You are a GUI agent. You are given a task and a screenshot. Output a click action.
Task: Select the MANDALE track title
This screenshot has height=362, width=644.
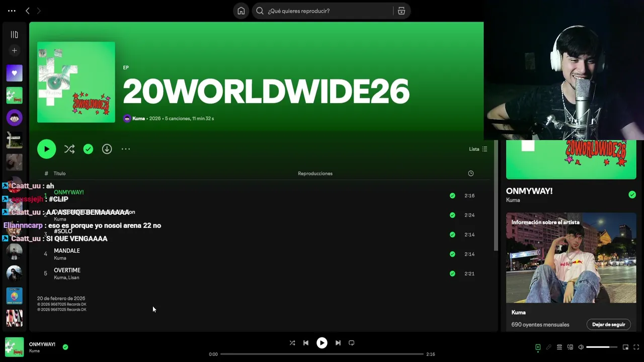tap(67, 250)
